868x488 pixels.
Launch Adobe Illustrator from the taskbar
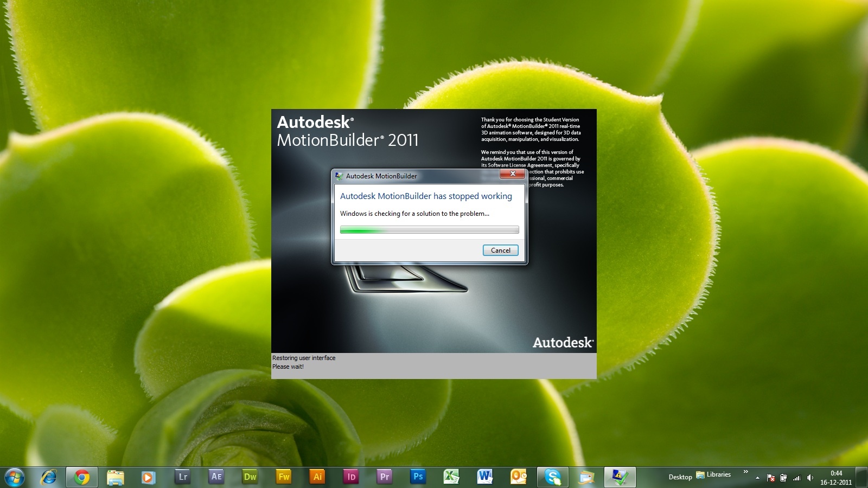click(317, 477)
